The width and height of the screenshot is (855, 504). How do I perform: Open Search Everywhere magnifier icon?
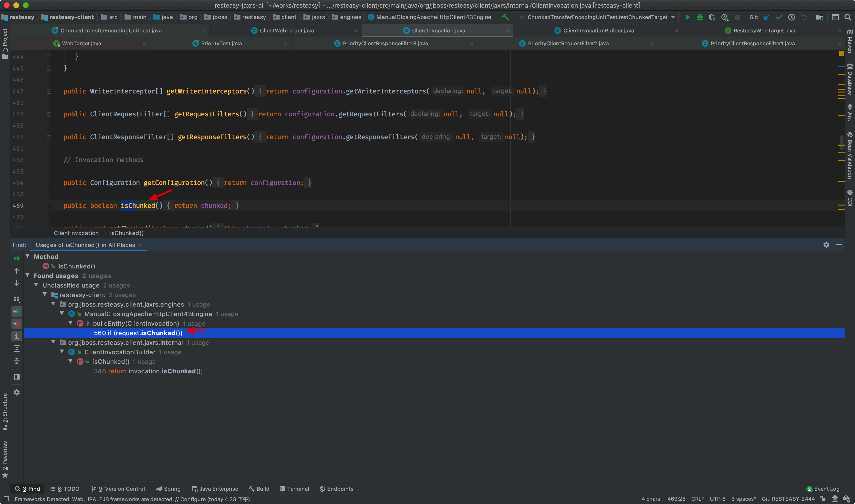pos(848,17)
